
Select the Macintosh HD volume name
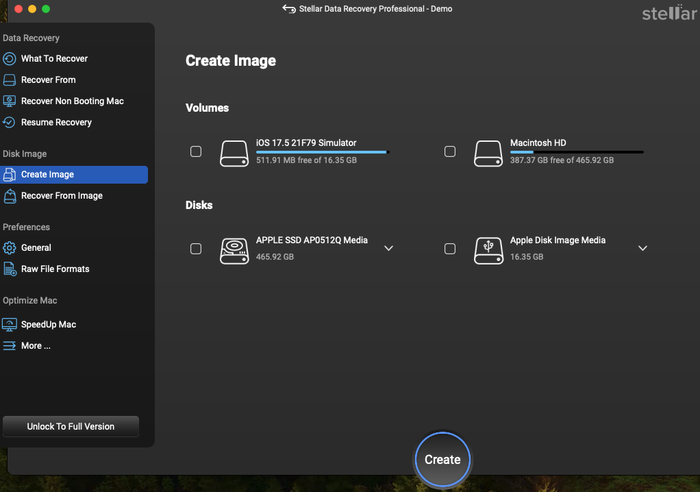538,143
